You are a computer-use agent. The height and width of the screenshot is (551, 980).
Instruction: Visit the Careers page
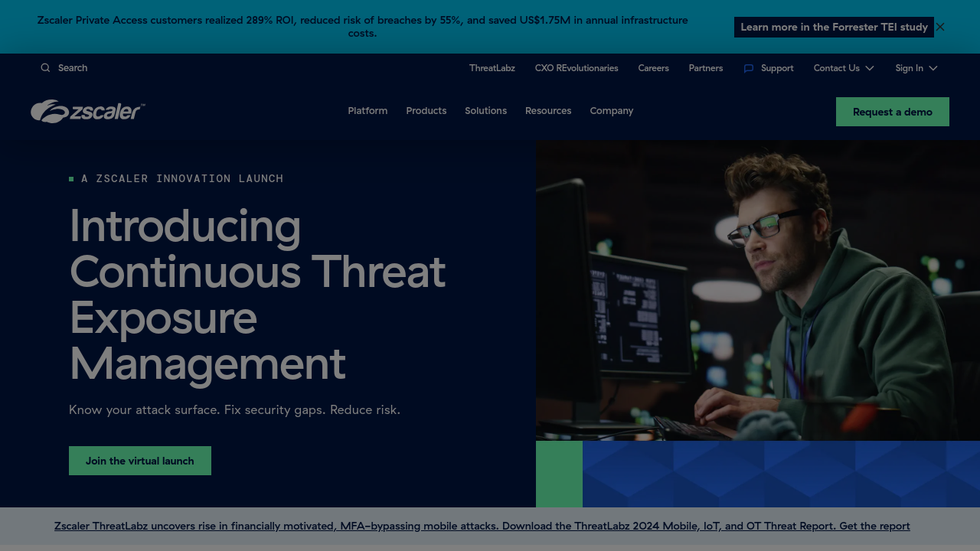click(653, 68)
